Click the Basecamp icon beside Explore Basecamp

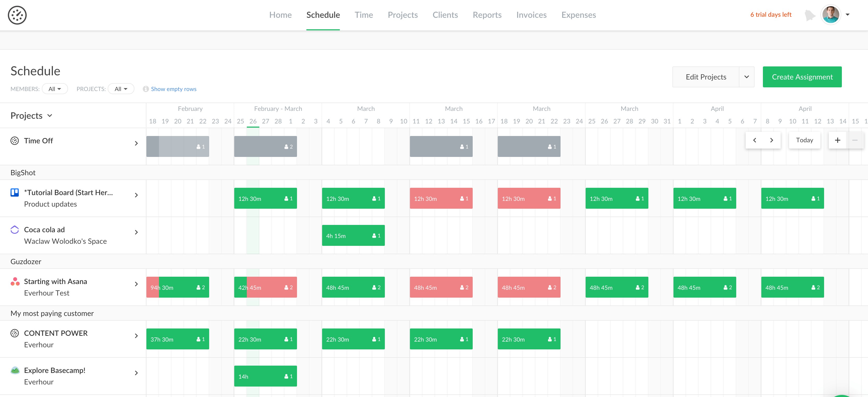pyautogui.click(x=15, y=370)
